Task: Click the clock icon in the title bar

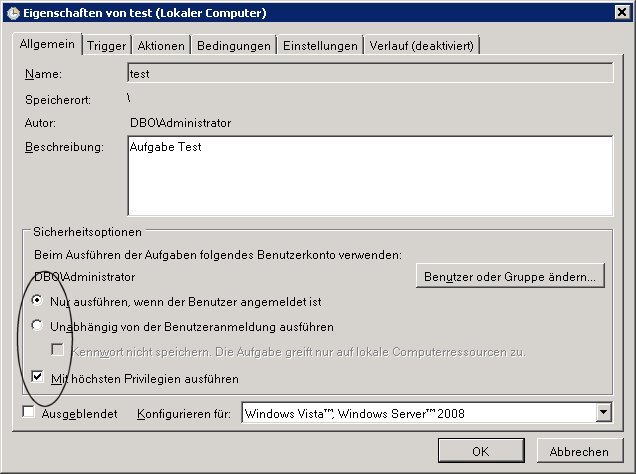Action: [x=12, y=13]
